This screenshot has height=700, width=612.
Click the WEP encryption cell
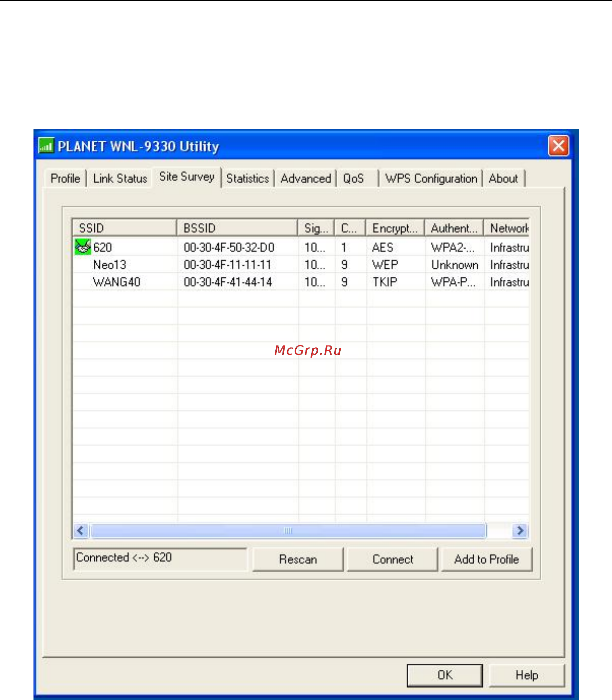(x=385, y=264)
